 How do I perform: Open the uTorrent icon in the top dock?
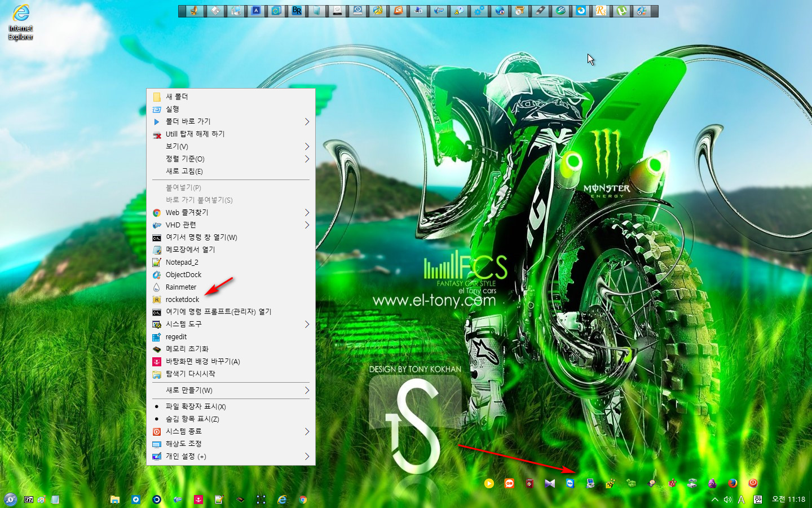621,11
